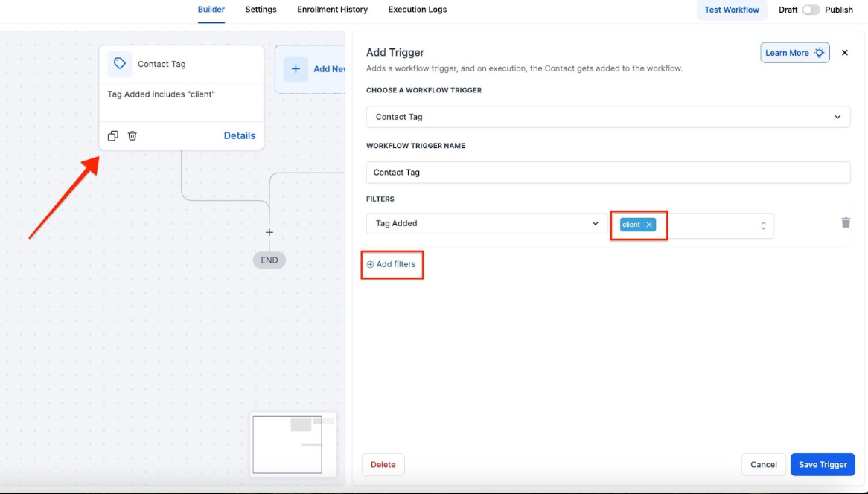
Task: Go to Execution Logs tab
Action: (x=418, y=10)
